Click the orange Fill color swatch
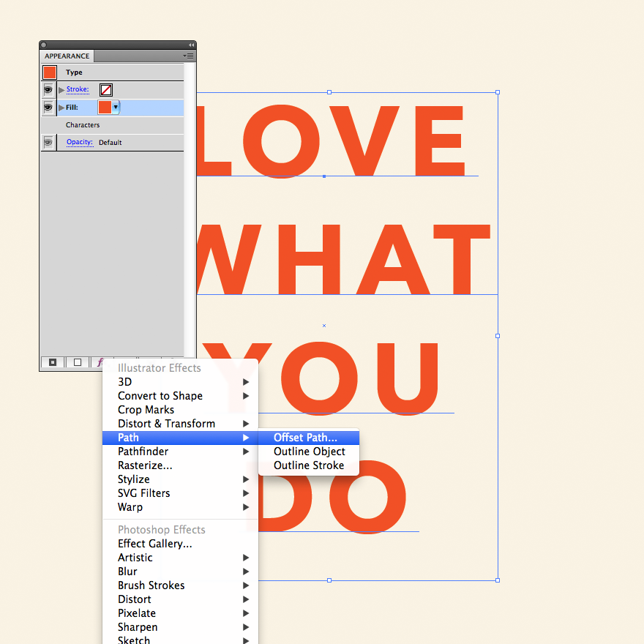Viewport: 644px width, 644px height. click(x=105, y=107)
